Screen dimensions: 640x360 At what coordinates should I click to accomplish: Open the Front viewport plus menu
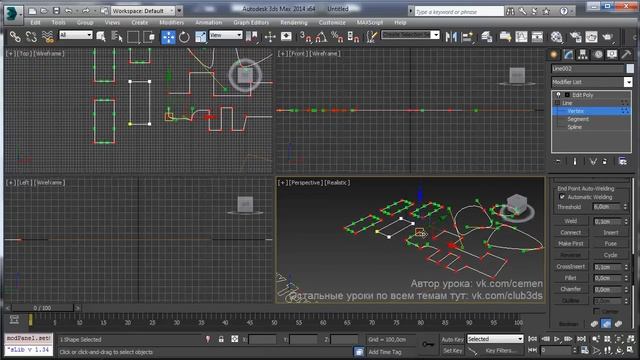[x=282, y=53]
